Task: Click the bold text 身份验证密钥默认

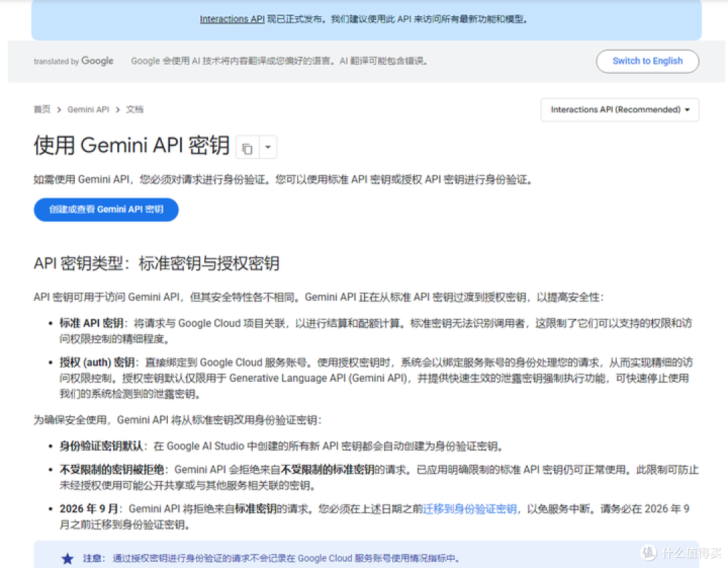Action: (101, 446)
